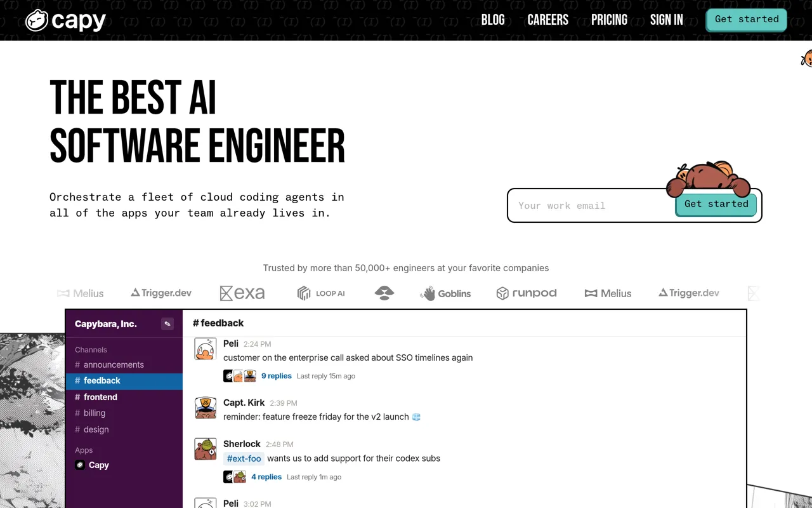Click the # feedback channel header
Screen dimensions: 812x508
[x=218, y=323]
